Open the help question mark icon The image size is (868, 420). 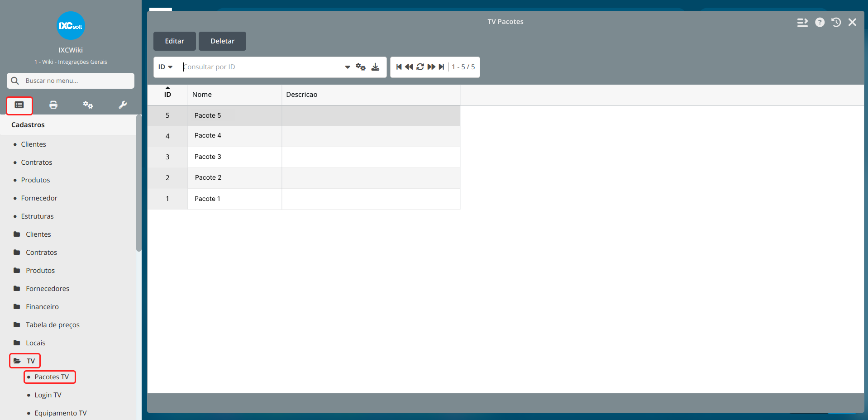[x=820, y=22]
